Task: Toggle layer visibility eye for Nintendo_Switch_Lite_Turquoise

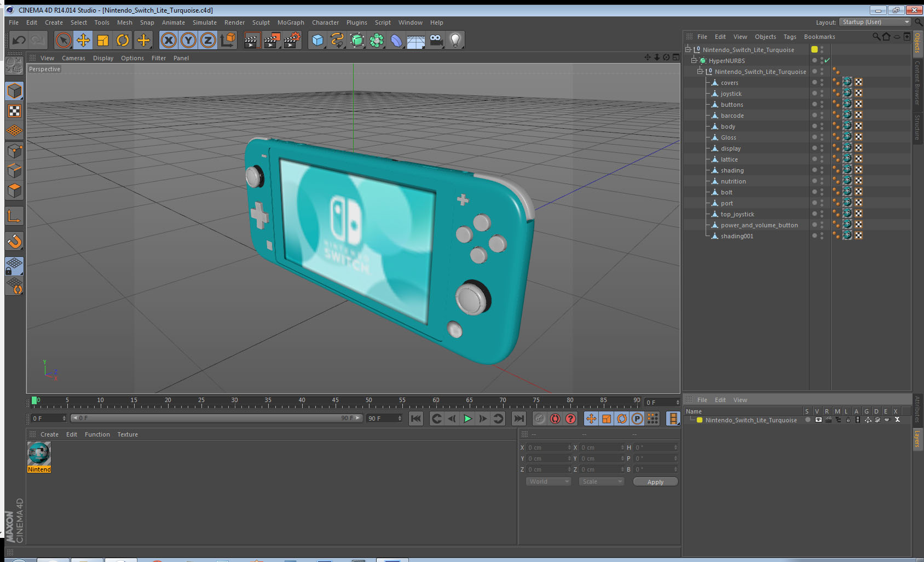Action: click(818, 420)
